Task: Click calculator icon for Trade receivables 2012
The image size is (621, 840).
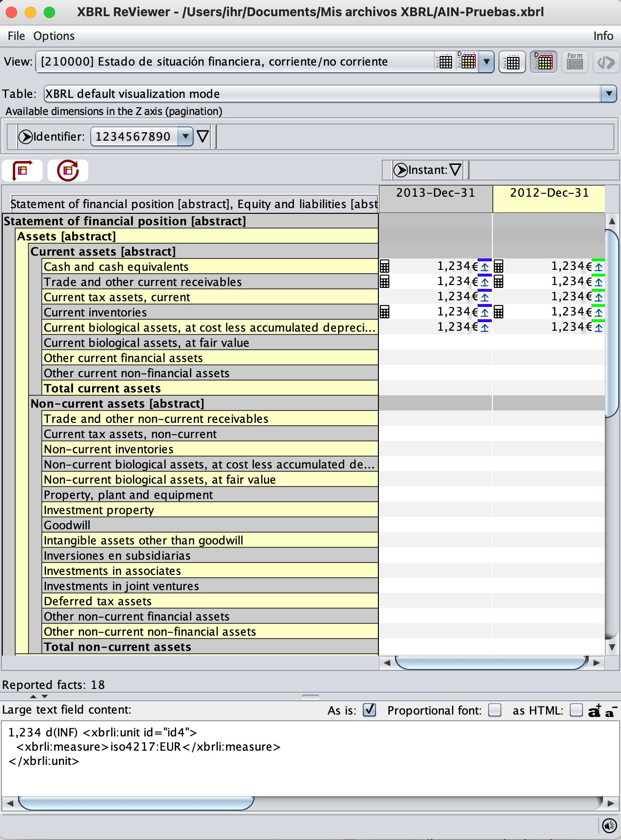Action: [x=499, y=282]
